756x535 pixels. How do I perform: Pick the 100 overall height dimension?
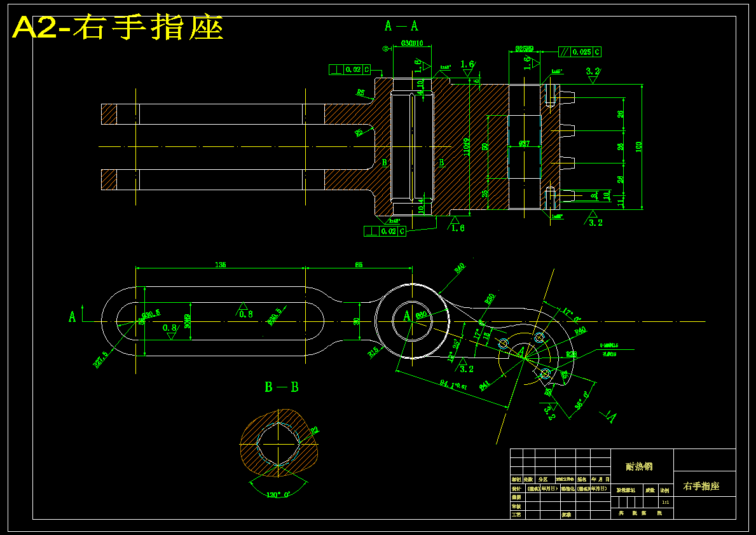click(x=639, y=147)
